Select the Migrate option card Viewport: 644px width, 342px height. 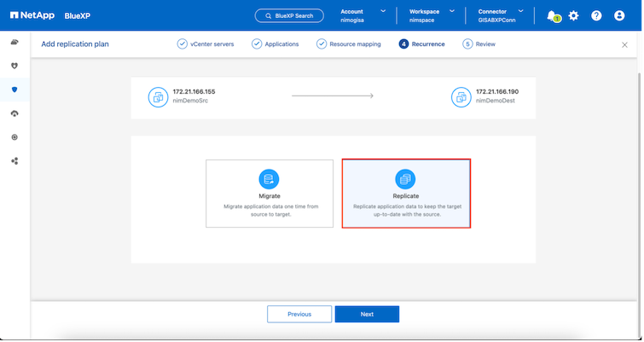(270, 194)
